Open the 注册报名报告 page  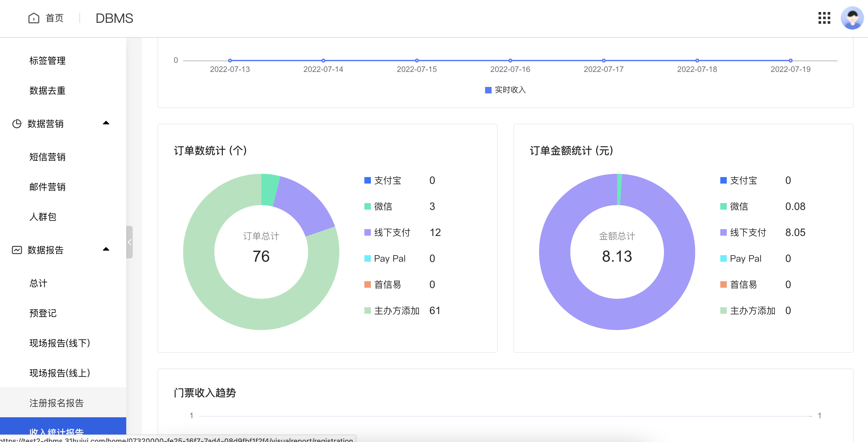pos(57,403)
